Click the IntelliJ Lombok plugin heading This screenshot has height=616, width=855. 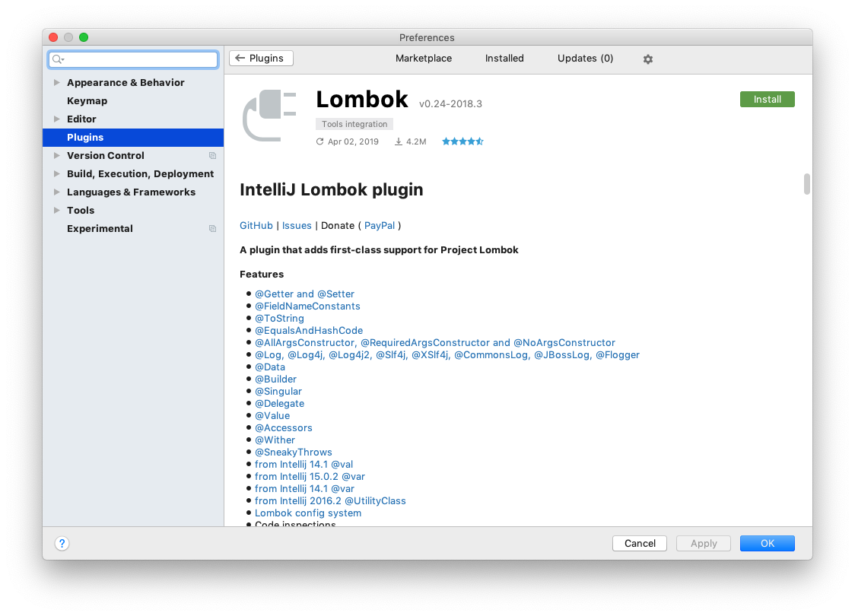[332, 189]
